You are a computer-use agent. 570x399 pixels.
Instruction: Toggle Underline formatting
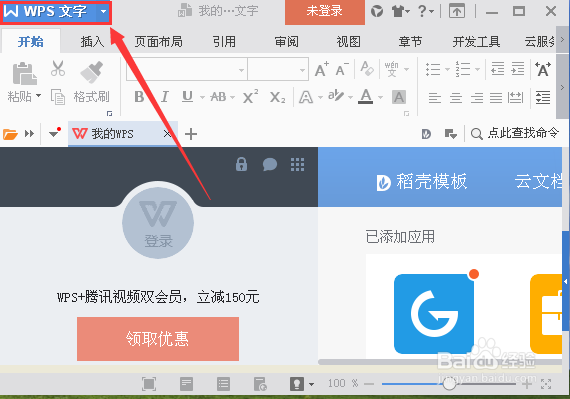(x=188, y=97)
